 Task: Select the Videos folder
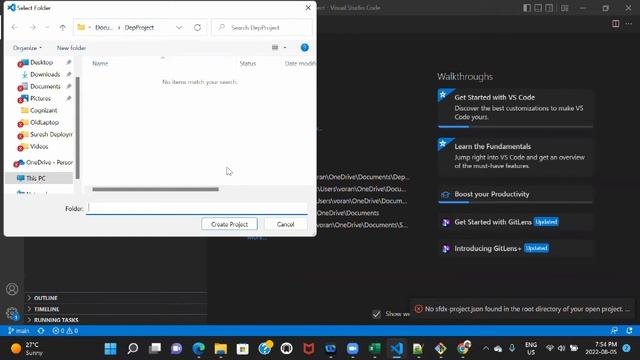39,147
